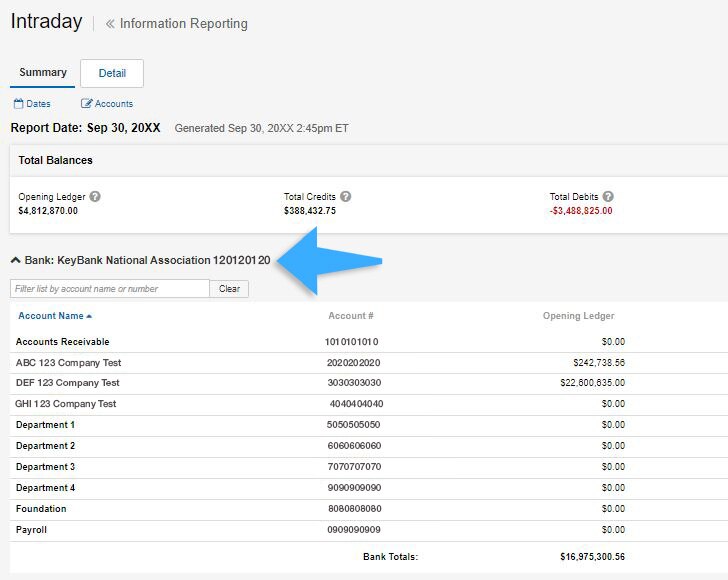The image size is (728, 580).
Task: Collapse the KeyBank National Association section
Action: [16, 260]
